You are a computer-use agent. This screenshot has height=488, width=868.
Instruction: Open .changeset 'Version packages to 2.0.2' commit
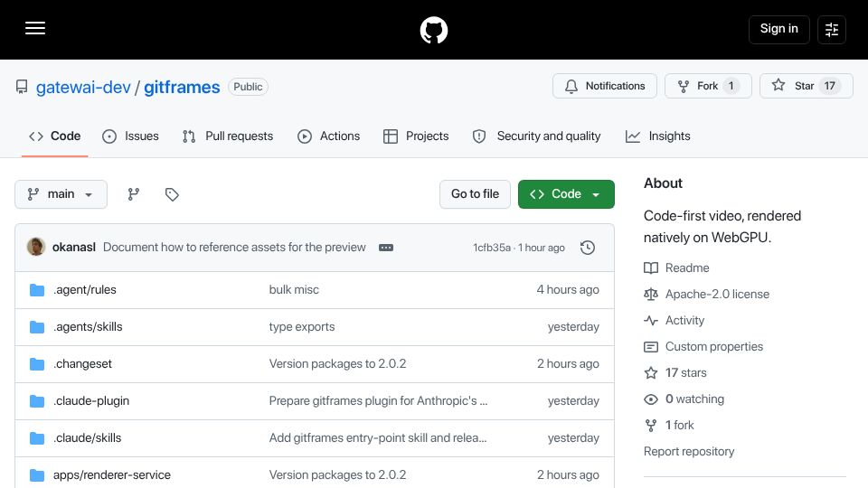pyautogui.click(x=337, y=364)
